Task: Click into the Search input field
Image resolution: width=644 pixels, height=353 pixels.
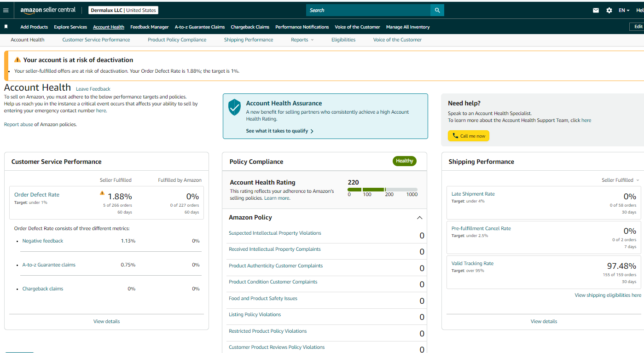Action: tap(368, 10)
